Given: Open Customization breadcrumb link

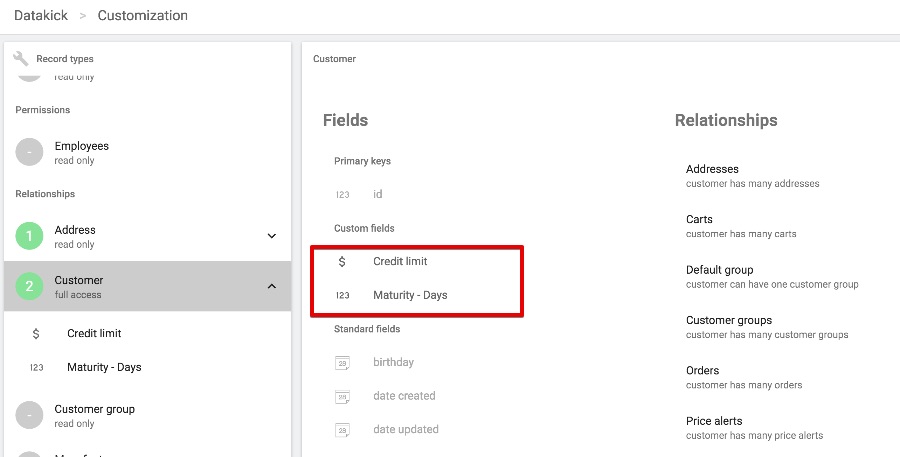Looking at the screenshot, I should (142, 16).
